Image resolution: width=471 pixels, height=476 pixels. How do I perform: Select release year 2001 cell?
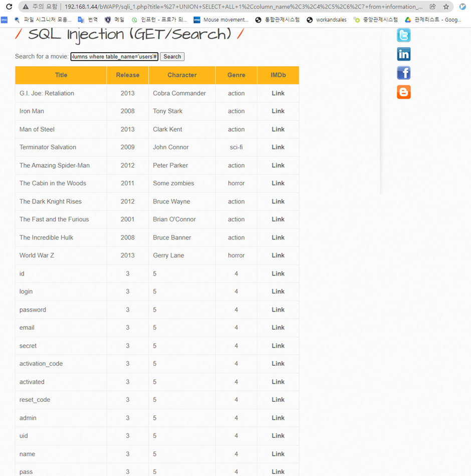pos(128,219)
